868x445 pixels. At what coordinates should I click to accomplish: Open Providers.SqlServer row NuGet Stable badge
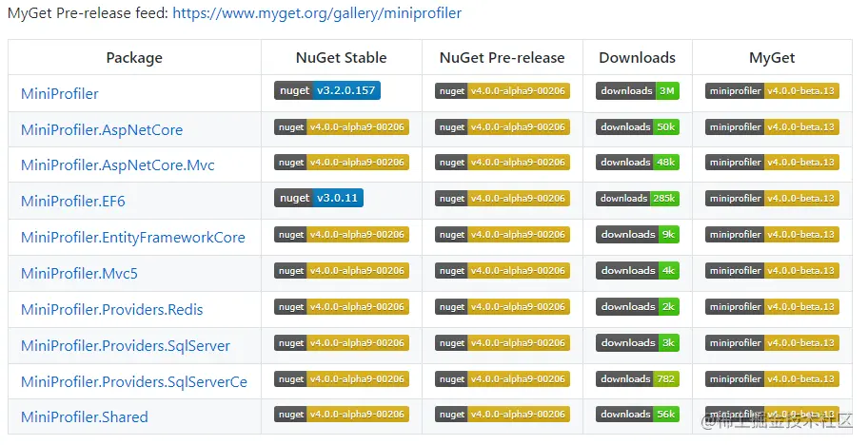tap(342, 342)
